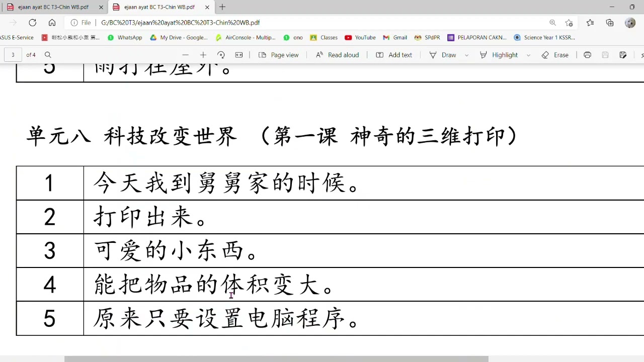Minimize the browser window

612,7
